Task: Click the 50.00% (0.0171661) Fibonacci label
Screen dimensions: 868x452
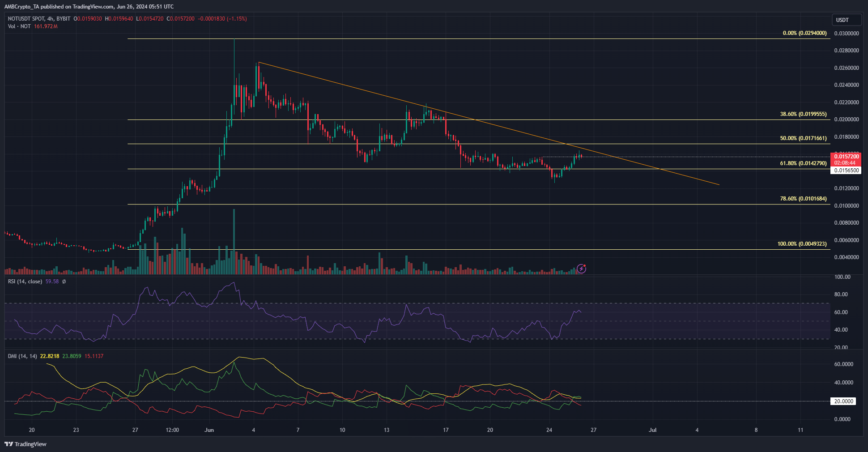Action: point(804,138)
